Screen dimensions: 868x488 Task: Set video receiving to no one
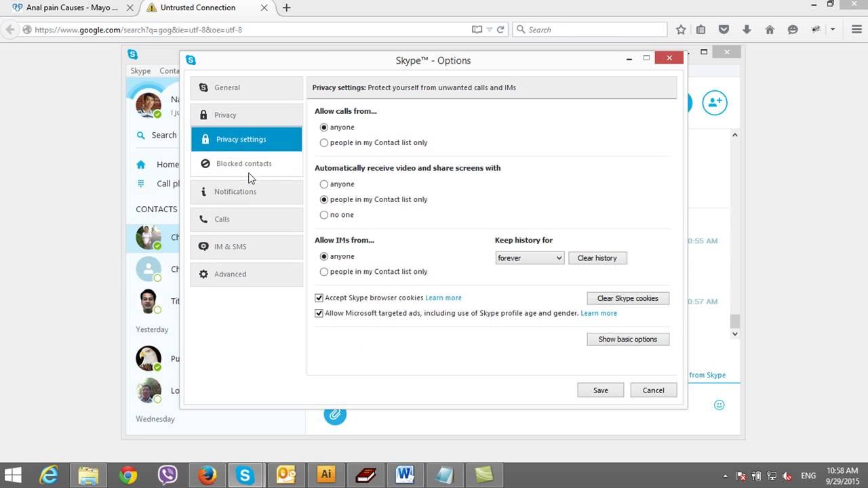(x=324, y=215)
